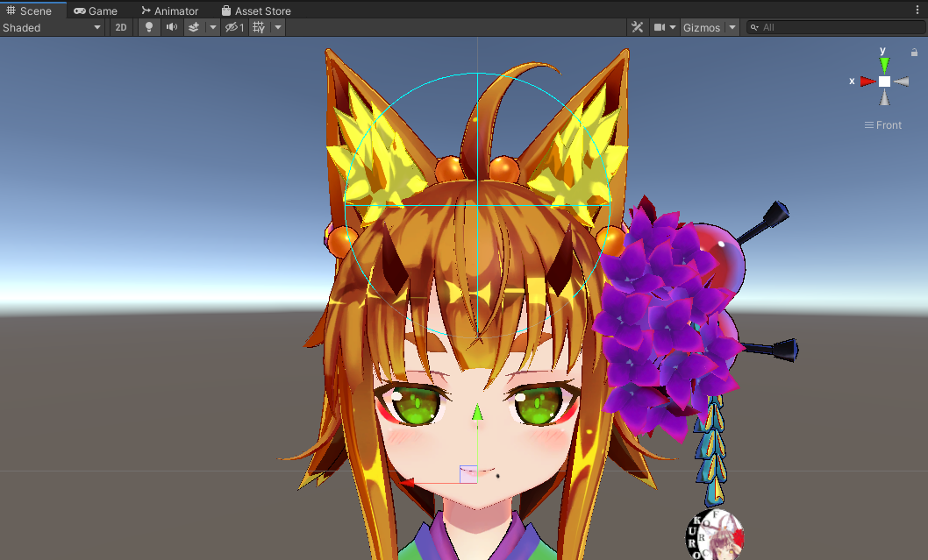Screen dimensions: 928x560
Task: Open the Animator tab
Action: click(x=169, y=11)
